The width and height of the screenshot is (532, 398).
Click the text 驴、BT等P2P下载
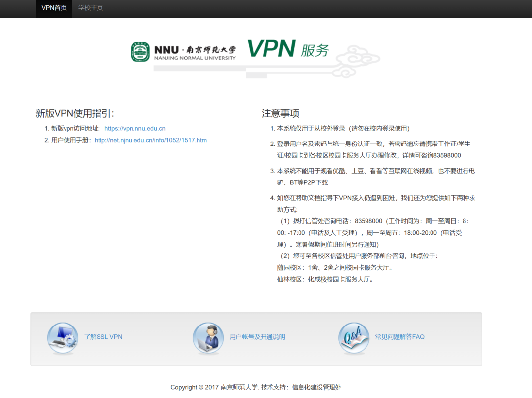point(302,182)
